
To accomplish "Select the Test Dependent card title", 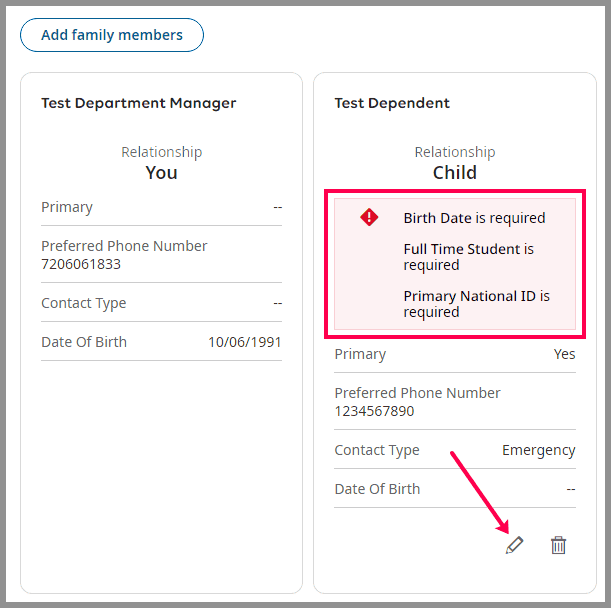I will pyautogui.click(x=392, y=103).
